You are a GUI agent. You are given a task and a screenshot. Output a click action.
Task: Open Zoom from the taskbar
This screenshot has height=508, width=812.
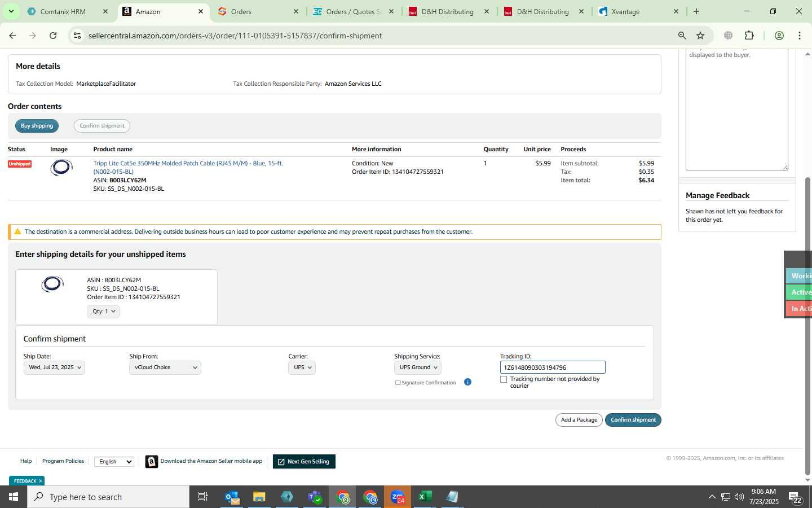[398, 497]
